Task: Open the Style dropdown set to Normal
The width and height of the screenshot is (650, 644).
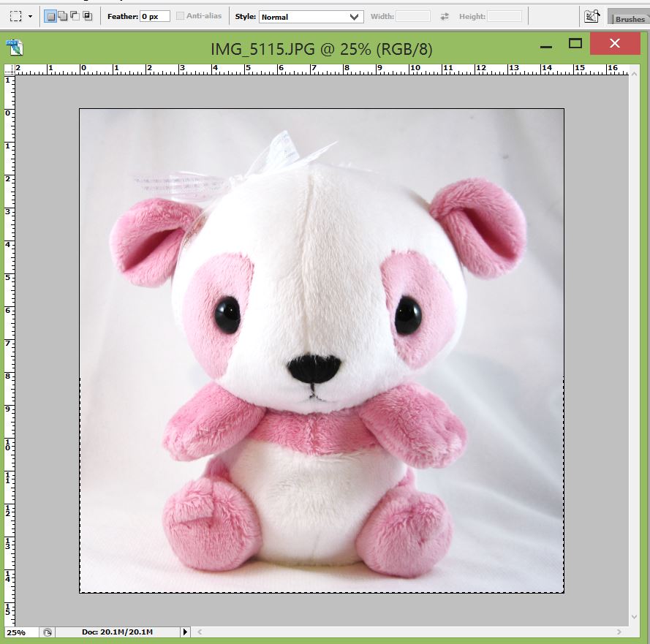Action: (311, 16)
